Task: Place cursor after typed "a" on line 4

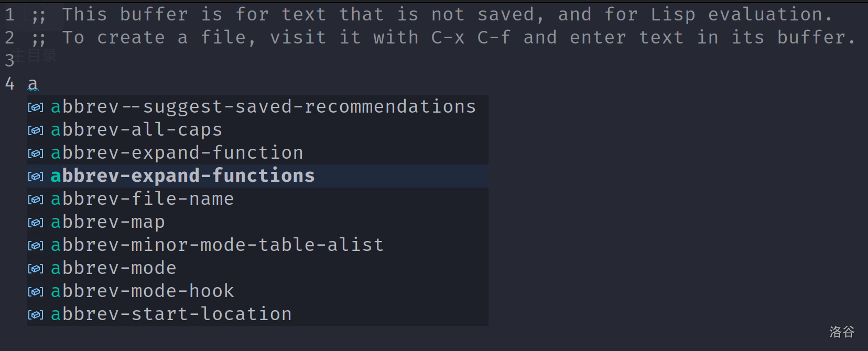Action: click(x=39, y=84)
